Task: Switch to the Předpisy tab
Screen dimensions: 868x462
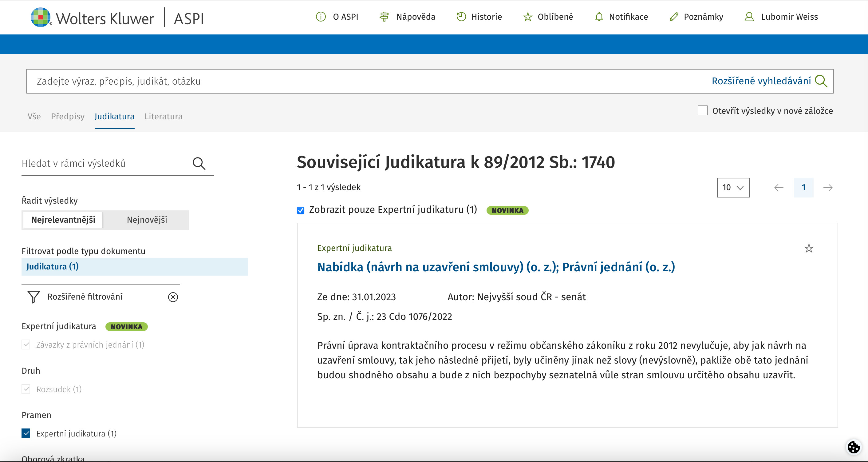Action: click(x=67, y=116)
